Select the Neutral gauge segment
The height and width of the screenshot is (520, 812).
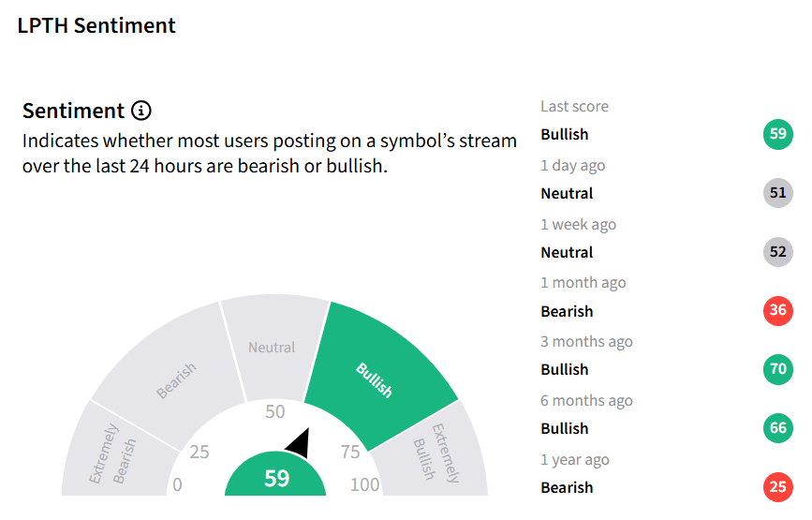(x=274, y=348)
